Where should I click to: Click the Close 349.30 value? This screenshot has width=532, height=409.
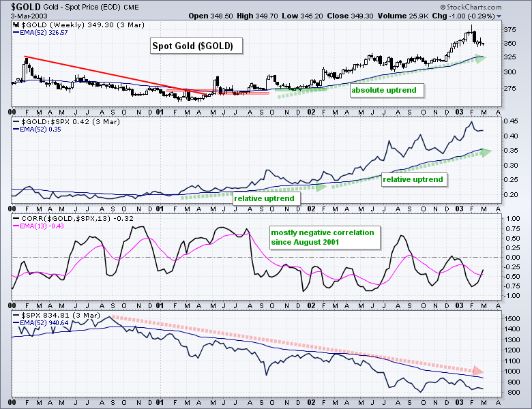coord(350,16)
